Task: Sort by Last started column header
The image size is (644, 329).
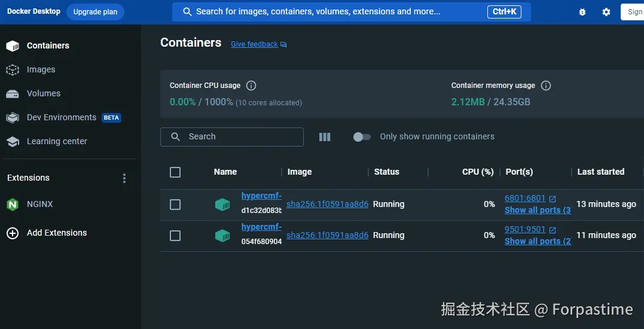Action: pos(600,172)
